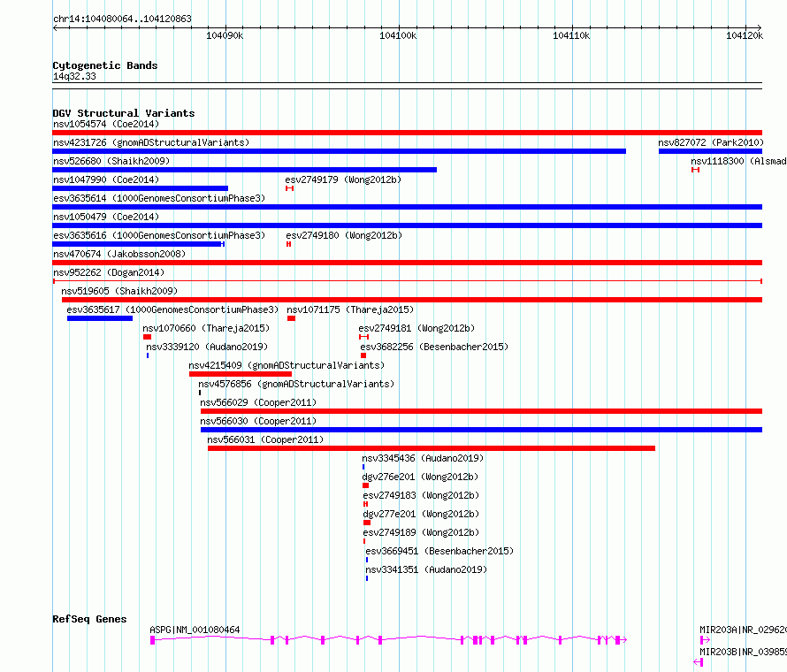Open esv2749179 (Wong2012b) variant label
This screenshot has height=672, width=787.
point(343,179)
